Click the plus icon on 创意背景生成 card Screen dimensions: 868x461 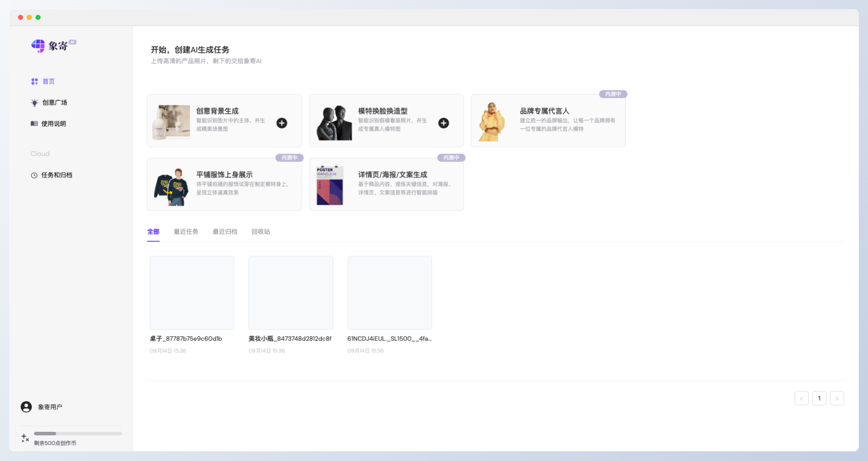coord(282,123)
